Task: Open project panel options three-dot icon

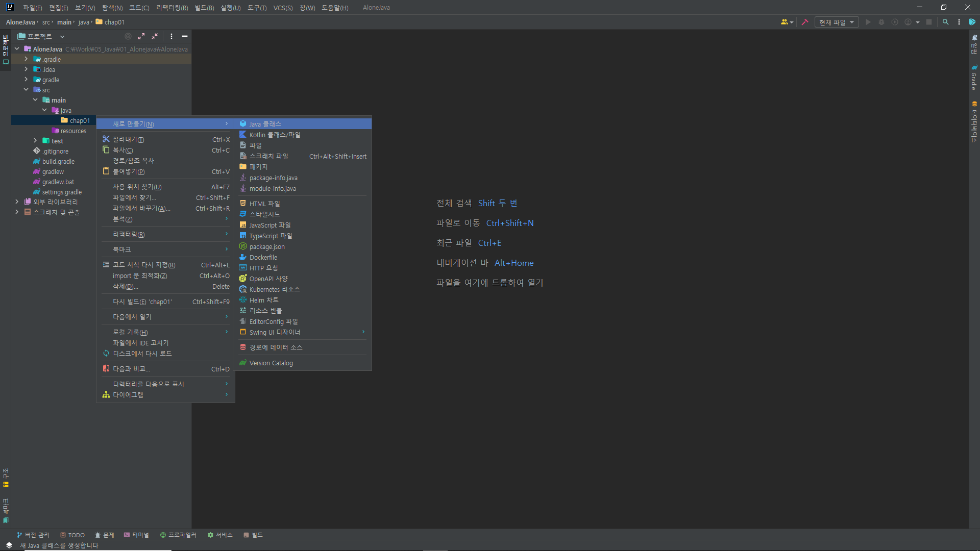Action: tap(171, 36)
